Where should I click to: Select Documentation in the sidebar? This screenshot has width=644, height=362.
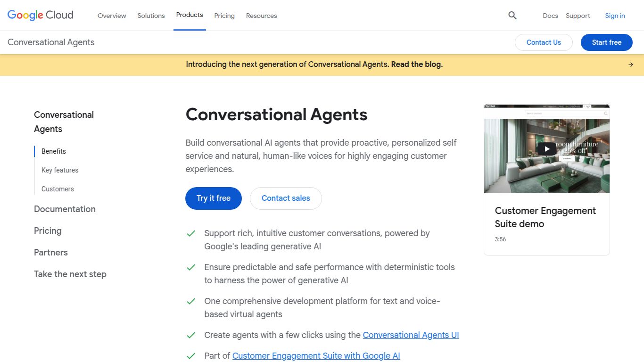[x=65, y=209]
